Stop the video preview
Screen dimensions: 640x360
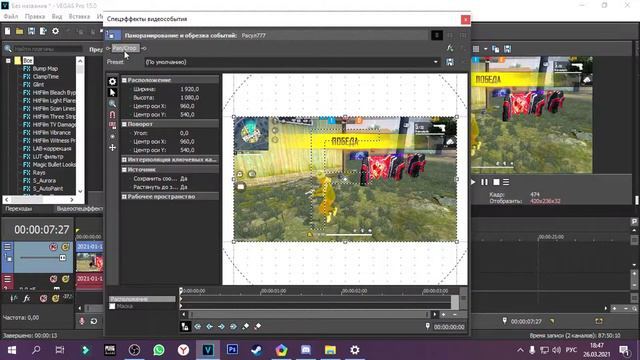[496, 182]
